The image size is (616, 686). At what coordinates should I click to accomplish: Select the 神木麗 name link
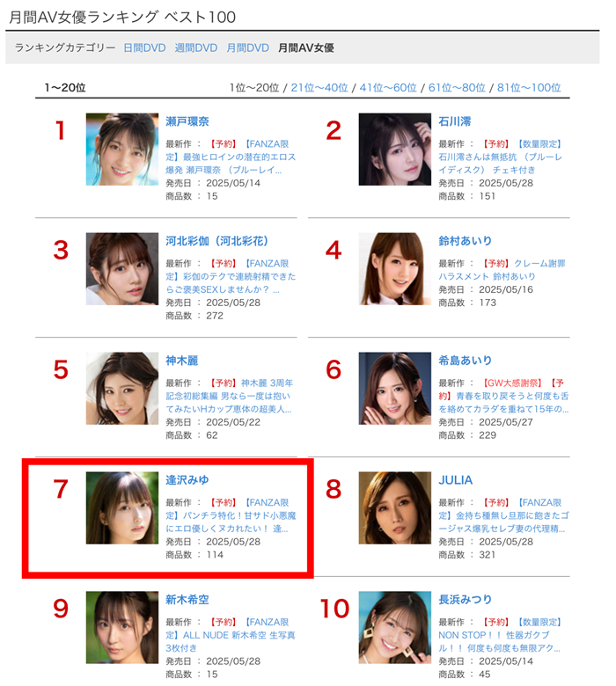point(182,361)
